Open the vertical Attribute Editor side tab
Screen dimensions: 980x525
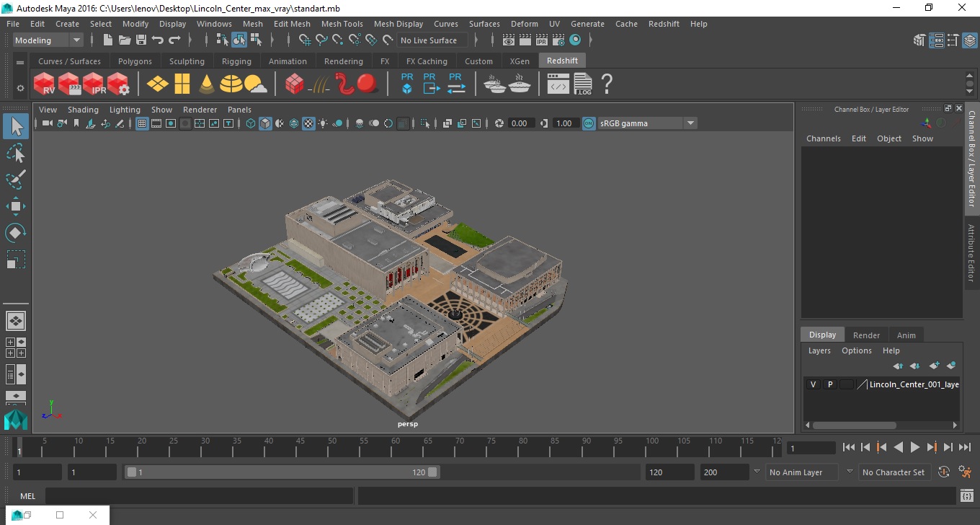pos(971,253)
